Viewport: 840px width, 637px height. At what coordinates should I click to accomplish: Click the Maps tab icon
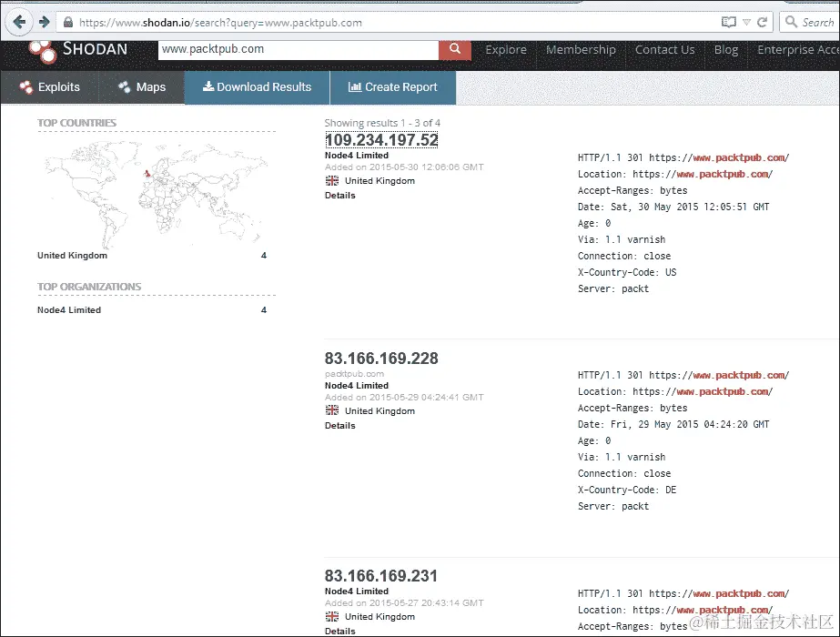[x=125, y=86]
